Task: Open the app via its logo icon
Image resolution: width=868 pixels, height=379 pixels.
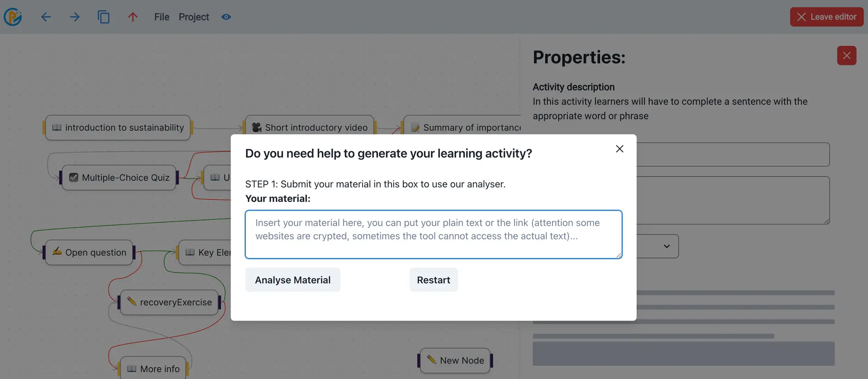Action: (x=13, y=17)
